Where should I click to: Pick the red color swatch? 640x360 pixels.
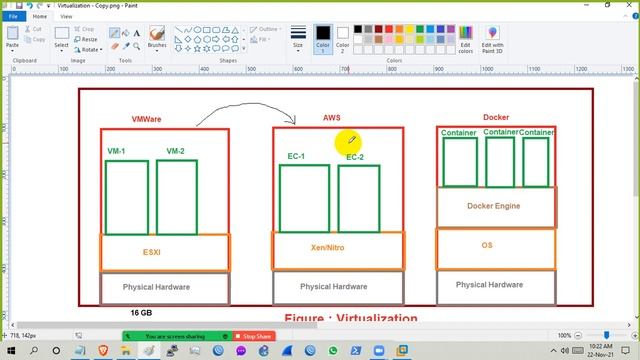[x=389, y=29]
